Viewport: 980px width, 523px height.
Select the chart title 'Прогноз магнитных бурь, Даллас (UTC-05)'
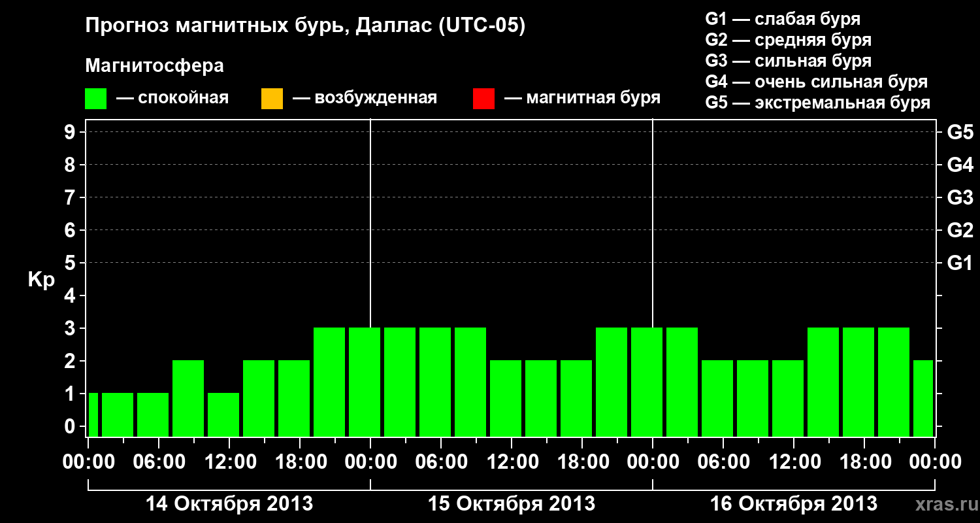[x=306, y=27]
